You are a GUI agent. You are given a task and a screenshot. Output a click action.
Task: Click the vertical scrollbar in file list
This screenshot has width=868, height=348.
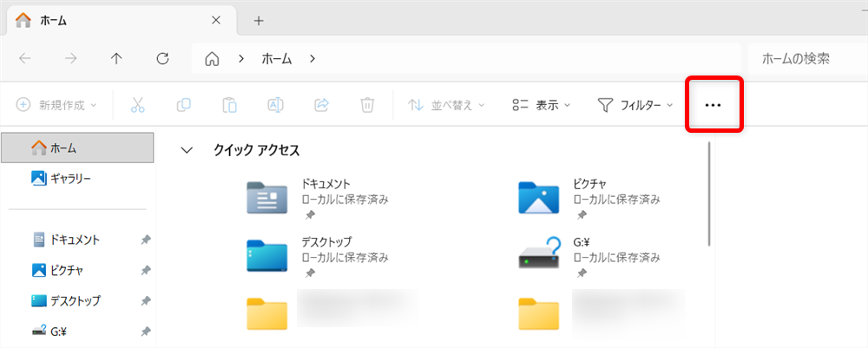[x=709, y=194]
